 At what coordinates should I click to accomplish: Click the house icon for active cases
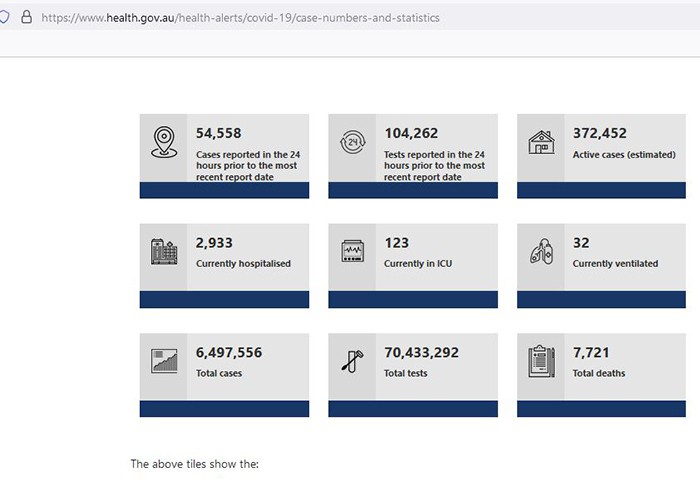(x=541, y=142)
